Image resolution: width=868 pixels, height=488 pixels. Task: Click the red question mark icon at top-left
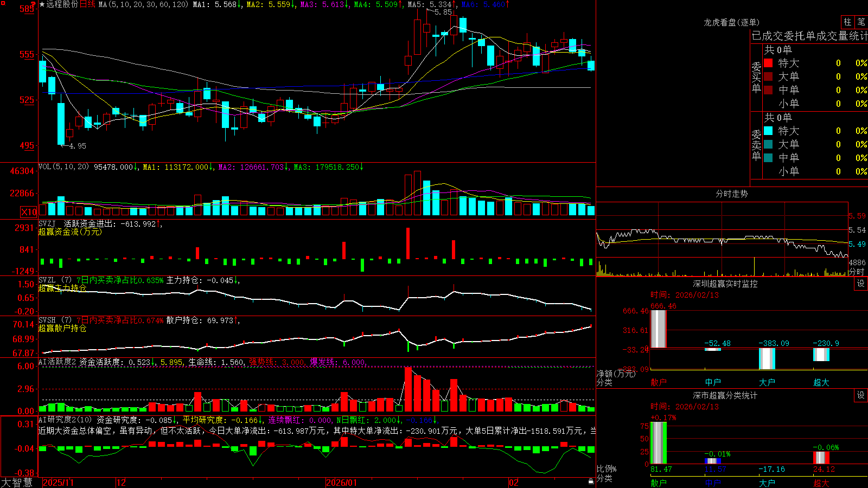[34, 5]
